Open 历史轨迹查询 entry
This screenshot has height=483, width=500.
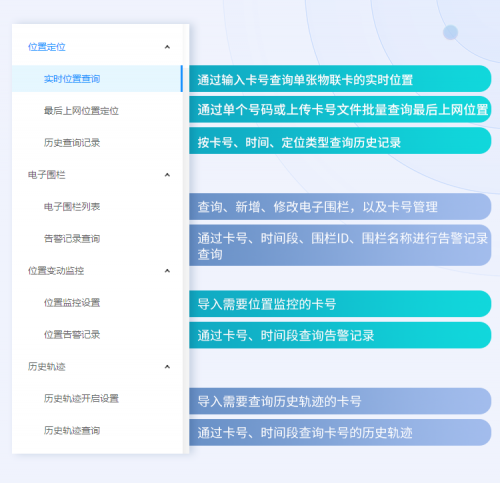pos(97,431)
